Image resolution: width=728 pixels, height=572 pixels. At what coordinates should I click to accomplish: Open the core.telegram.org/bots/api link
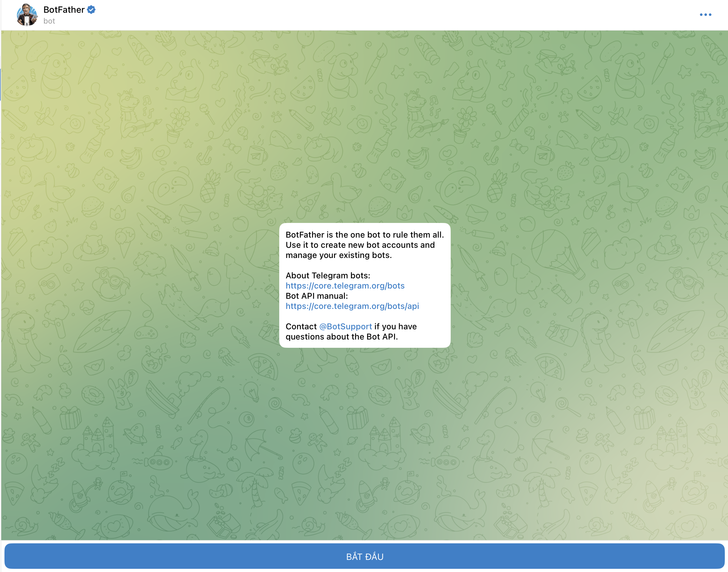click(x=352, y=306)
